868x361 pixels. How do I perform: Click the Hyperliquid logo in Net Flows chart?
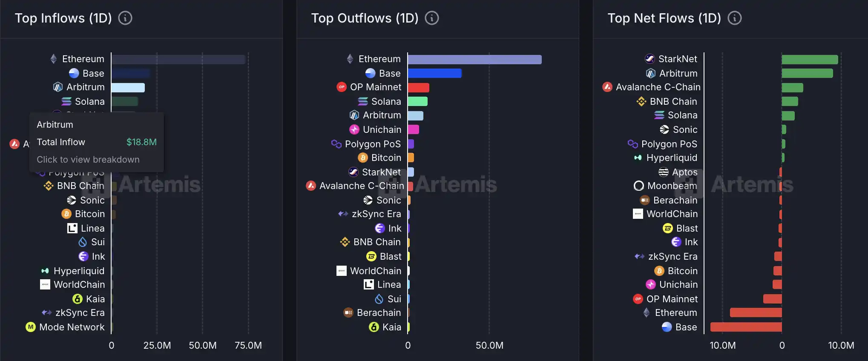(638, 158)
